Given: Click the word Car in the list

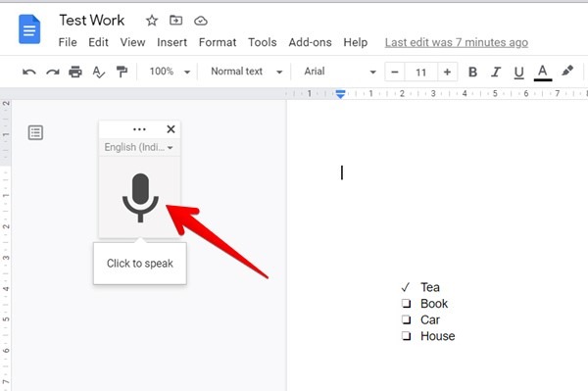Looking at the screenshot, I should (430, 319).
